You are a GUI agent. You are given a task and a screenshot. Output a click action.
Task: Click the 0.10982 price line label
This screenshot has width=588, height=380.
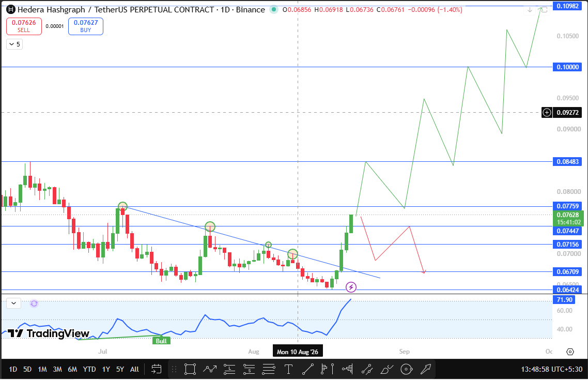567,6
